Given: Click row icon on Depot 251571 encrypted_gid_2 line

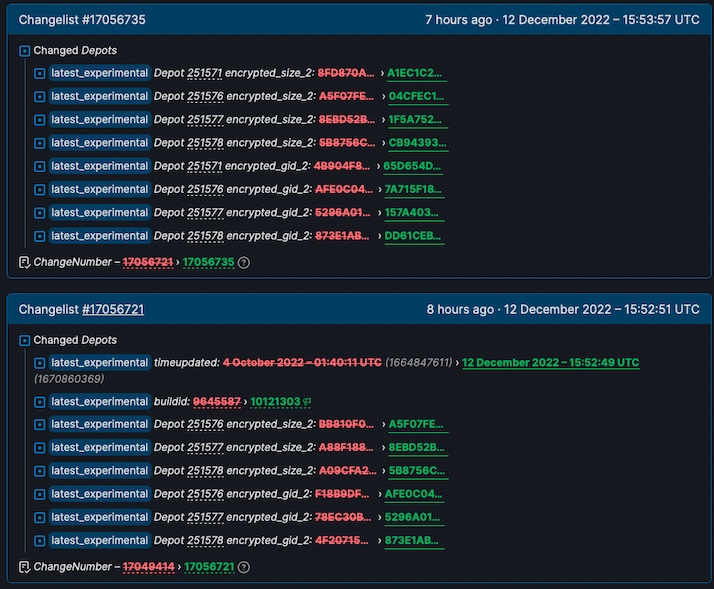Looking at the screenshot, I should [x=40, y=166].
